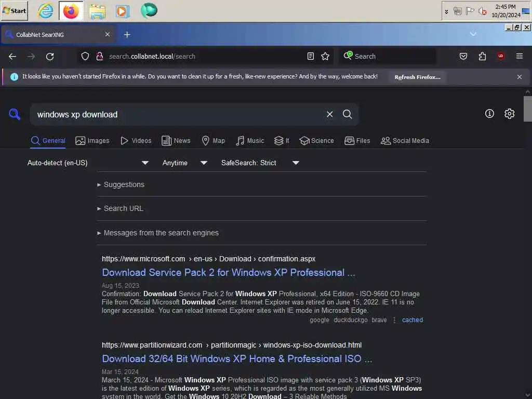
Task: Show hidden tray icons chevron
Action: (x=446, y=11)
